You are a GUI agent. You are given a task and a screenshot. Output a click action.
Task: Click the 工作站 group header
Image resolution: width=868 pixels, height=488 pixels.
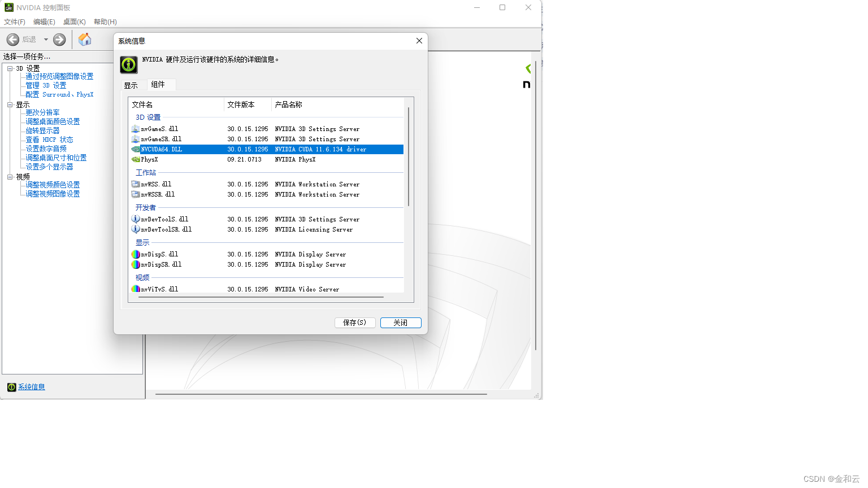[x=146, y=172]
